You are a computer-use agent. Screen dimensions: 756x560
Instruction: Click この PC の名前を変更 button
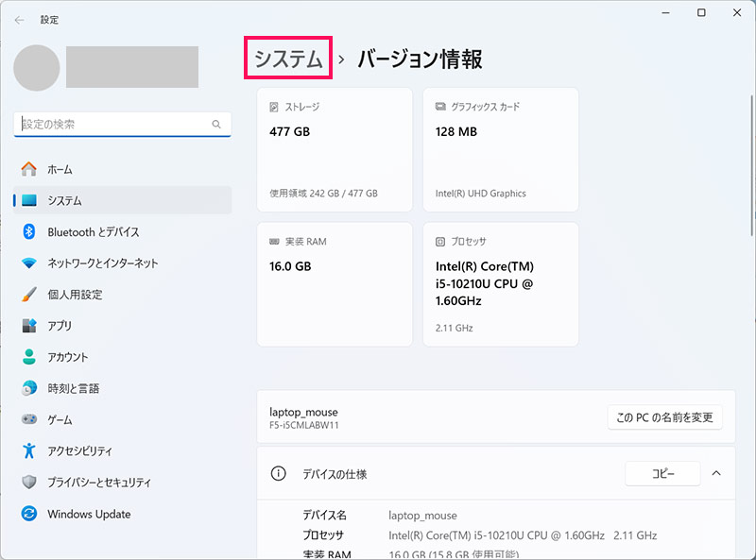tap(665, 417)
